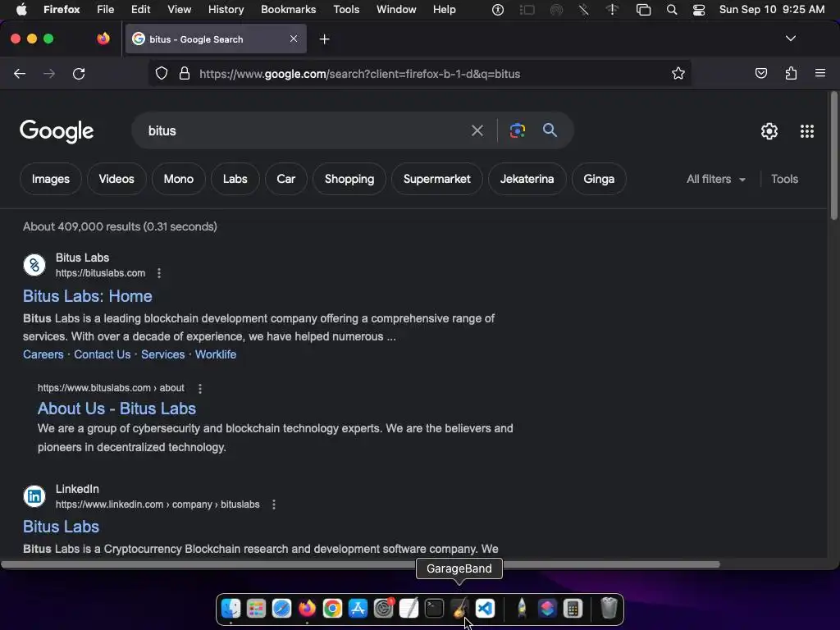Viewport: 840px width, 630px height.
Task: Click the horizontal scrollbar at page bottom
Action: 360,564
